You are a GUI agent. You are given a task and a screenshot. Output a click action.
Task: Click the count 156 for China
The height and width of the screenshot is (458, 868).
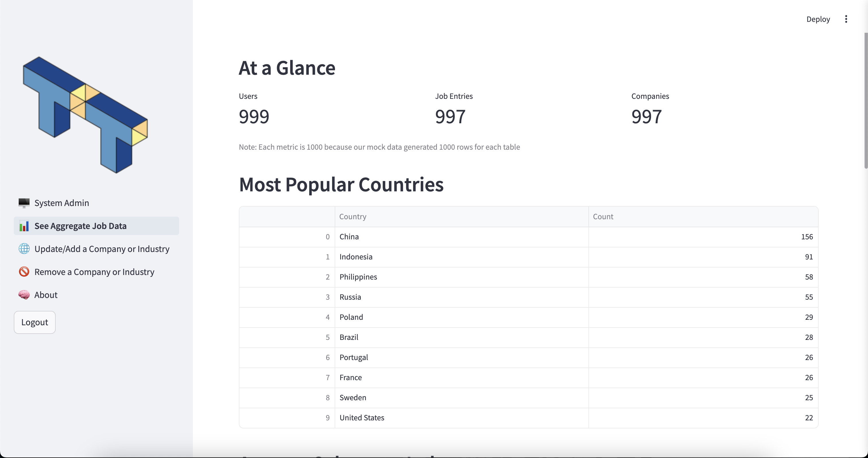click(703, 237)
